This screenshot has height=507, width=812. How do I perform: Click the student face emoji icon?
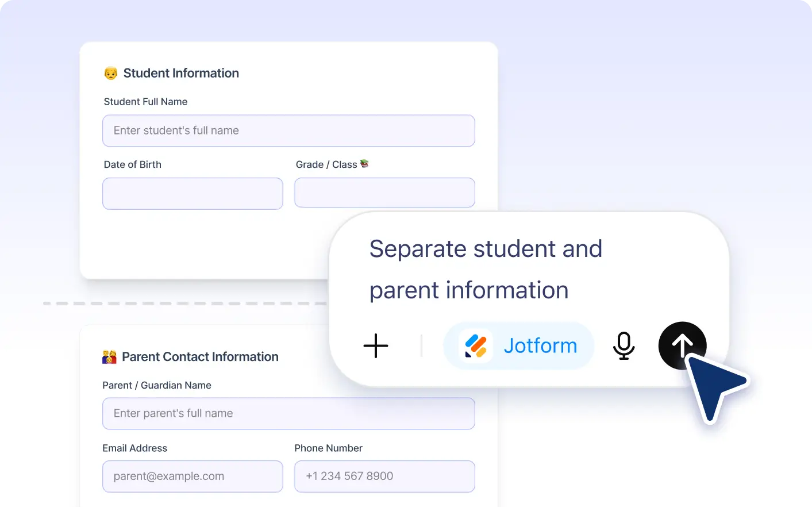(111, 74)
